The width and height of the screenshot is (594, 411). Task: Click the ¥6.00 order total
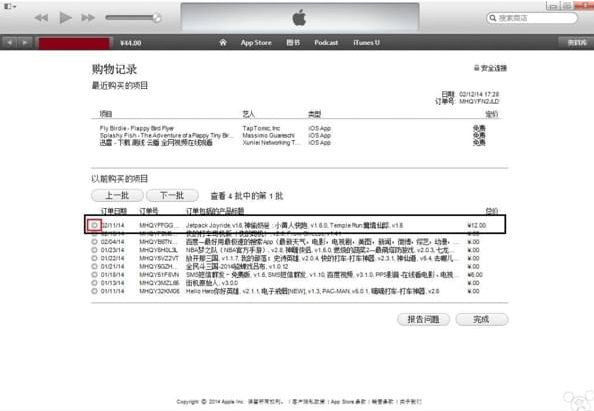tap(475, 275)
